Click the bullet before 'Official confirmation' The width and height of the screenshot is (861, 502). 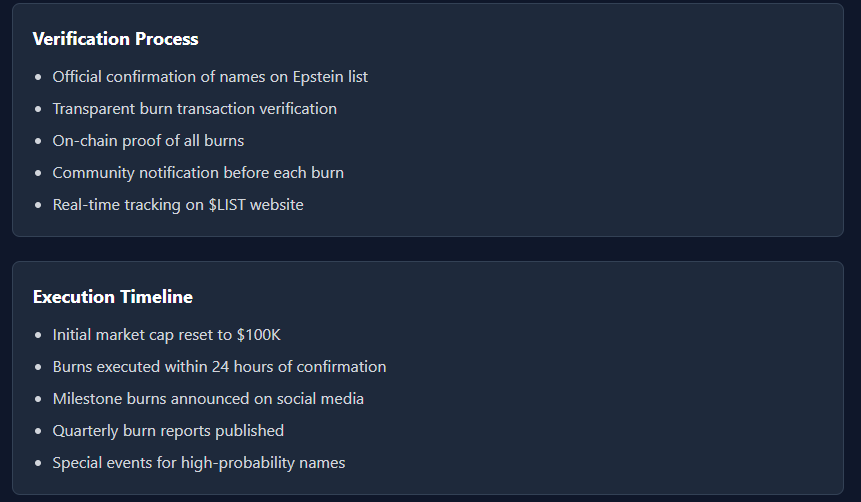pyautogui.click(x=38, y=77)
